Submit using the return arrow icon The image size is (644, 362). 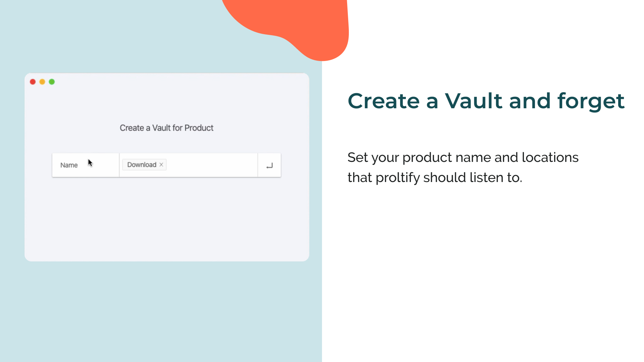click(269, 165)
